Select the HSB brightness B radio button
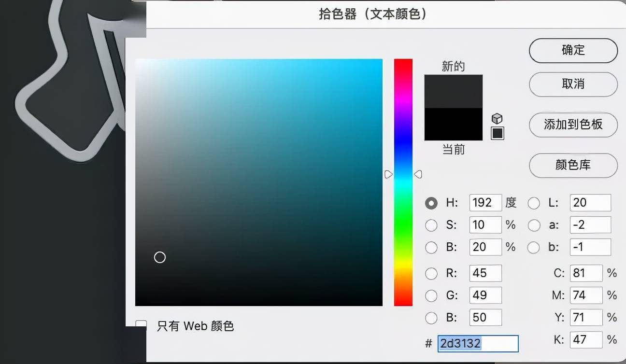 (431, 248)
